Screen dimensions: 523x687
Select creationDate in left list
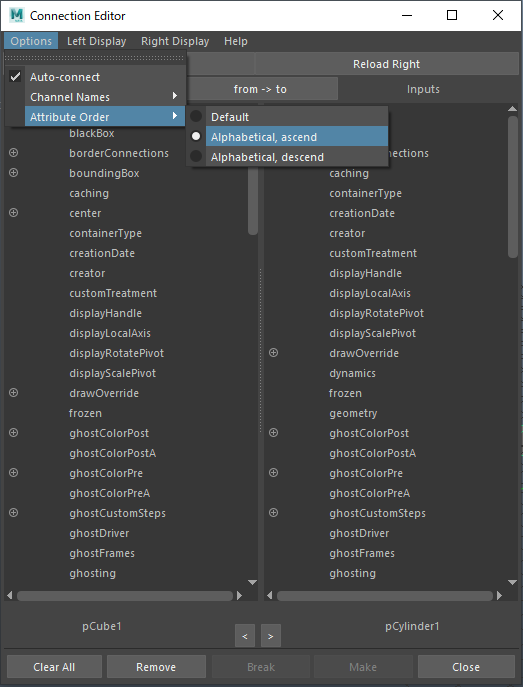(x=102, y=253)
